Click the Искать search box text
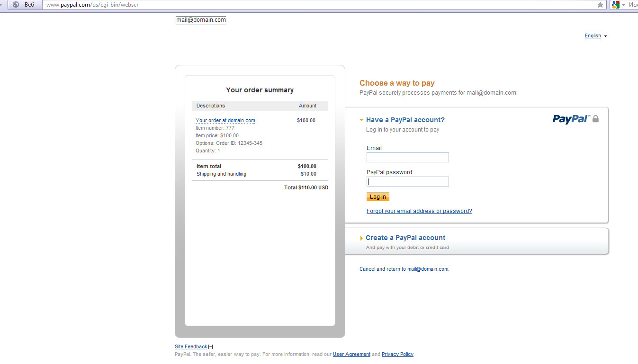 [633, 5]
